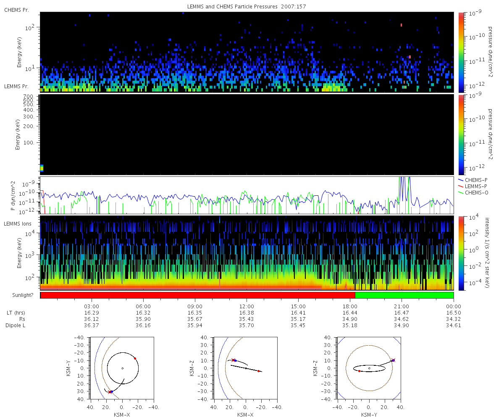Click the green segment of the Sunlight bar

[404, 295]
